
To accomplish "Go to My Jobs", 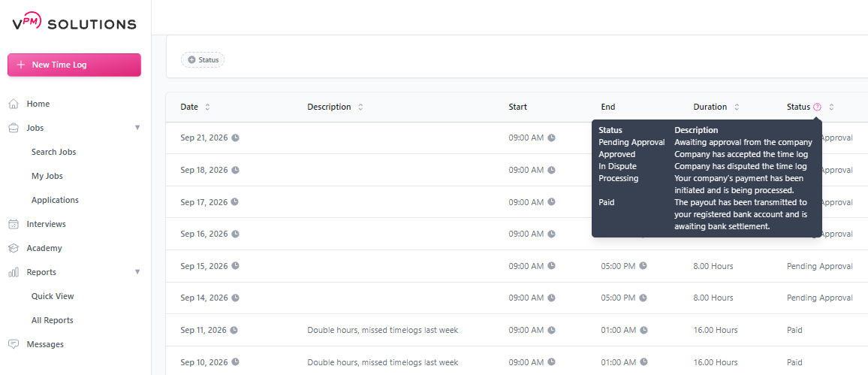I will 47,176.
